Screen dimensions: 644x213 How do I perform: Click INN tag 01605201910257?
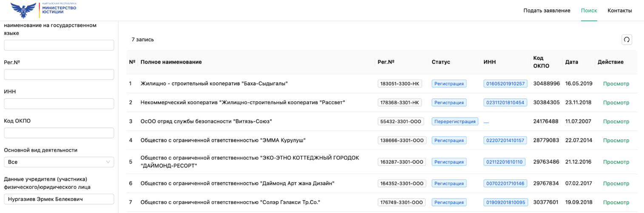(x=505, y=84)
